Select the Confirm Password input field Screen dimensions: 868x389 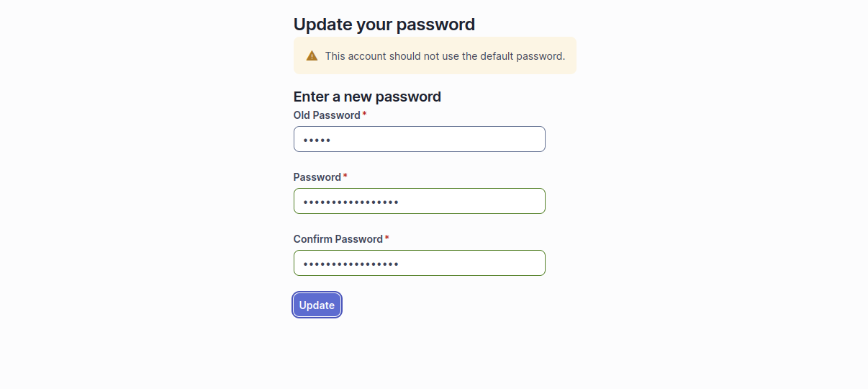pos(419,263)
